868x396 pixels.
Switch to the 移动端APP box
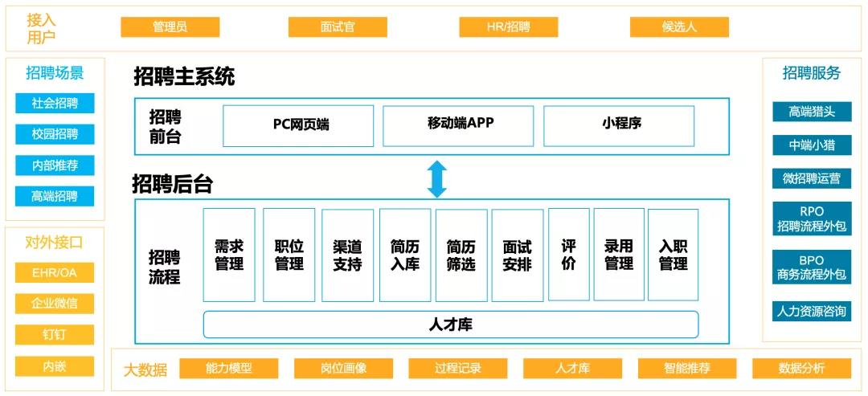(458, 125)
